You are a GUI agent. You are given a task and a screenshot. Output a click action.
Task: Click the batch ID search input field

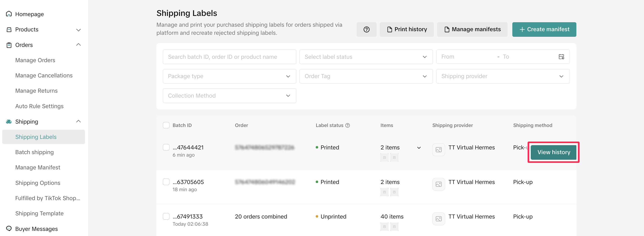point(229,57)
